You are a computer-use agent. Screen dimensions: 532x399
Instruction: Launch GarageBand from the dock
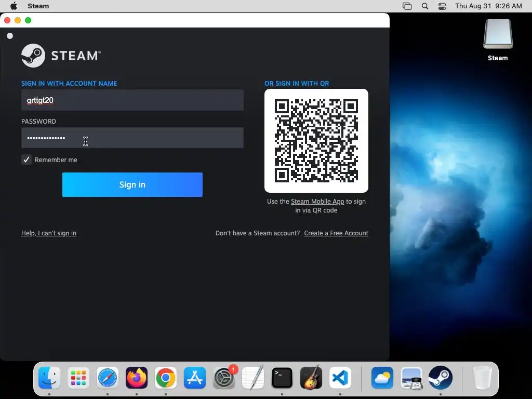coord(311,378)
